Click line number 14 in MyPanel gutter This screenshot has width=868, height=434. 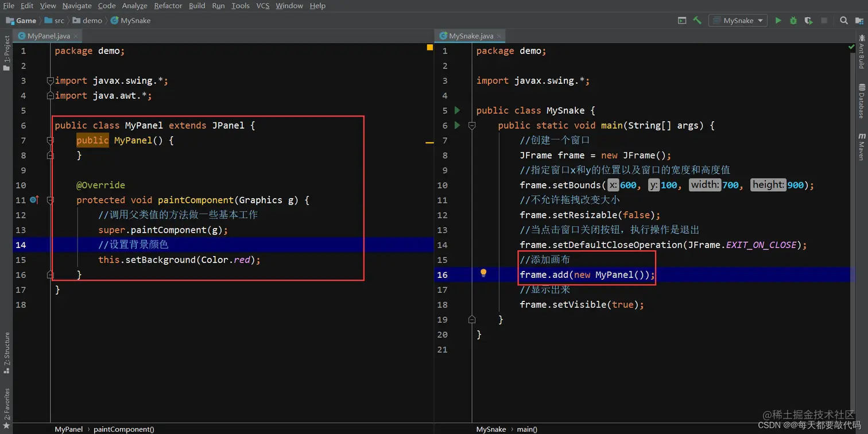(21, 245)
